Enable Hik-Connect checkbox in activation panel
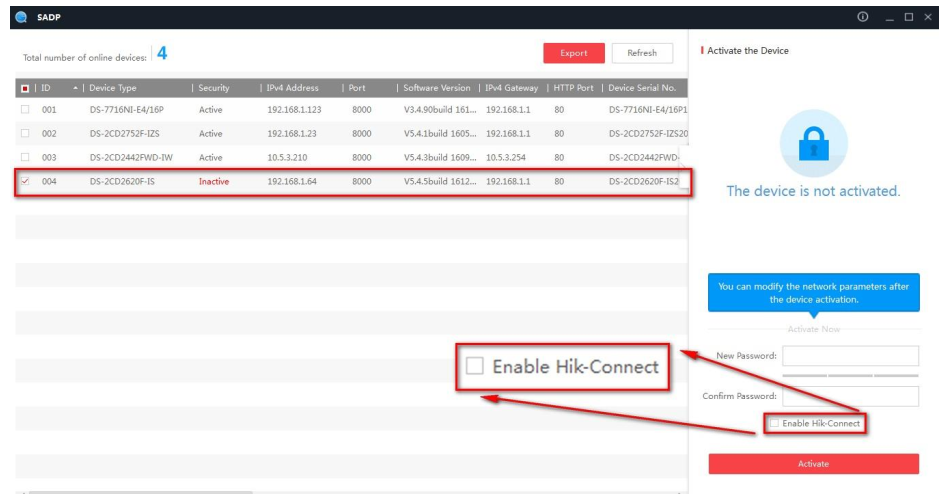Viewport: 950px width, 504px height. [x=774, y=423]
